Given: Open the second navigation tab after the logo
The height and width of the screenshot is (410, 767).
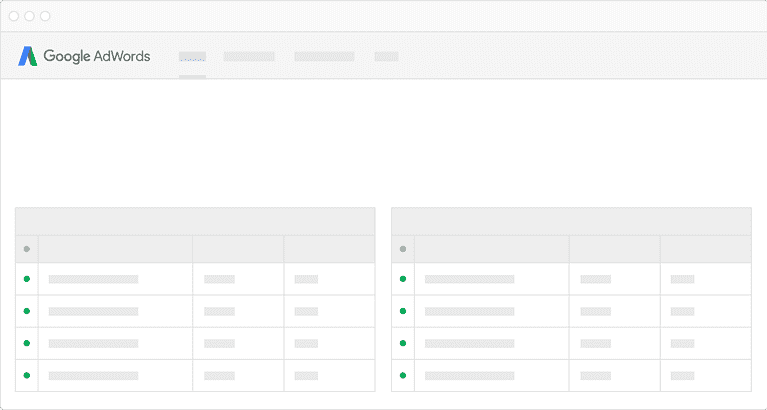Looking at the screenshot, I should (x=249, y=57).
